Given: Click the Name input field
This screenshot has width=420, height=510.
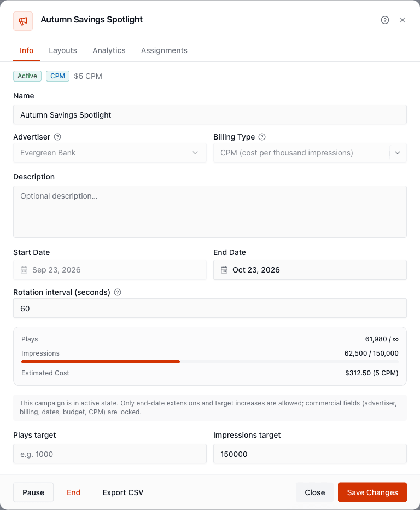Looking at the screenshot, I should [210, 114].
